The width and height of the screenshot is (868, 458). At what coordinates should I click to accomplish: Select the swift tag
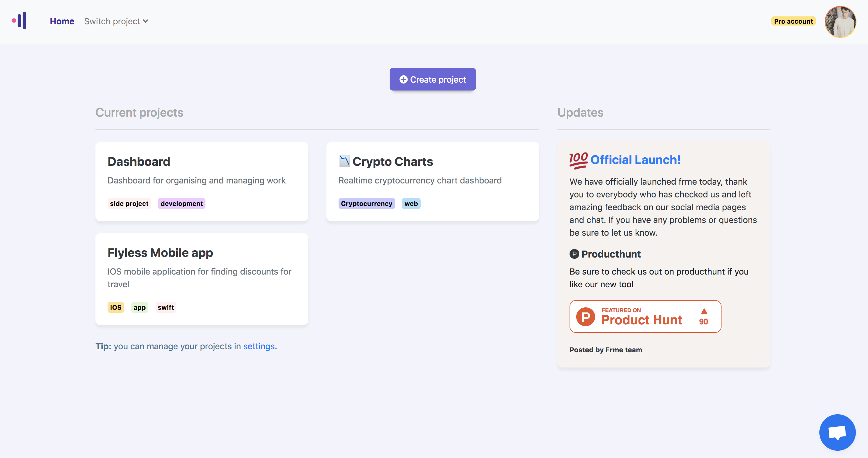(166, 307)
